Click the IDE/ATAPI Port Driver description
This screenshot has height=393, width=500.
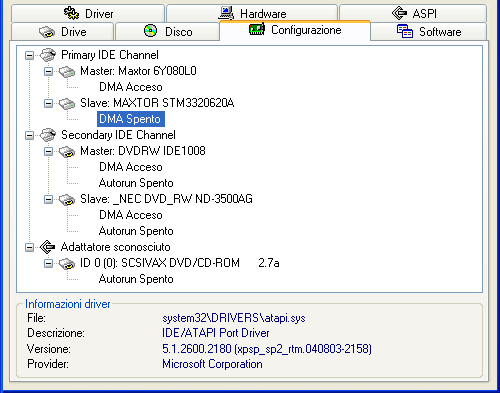(216, 333)
